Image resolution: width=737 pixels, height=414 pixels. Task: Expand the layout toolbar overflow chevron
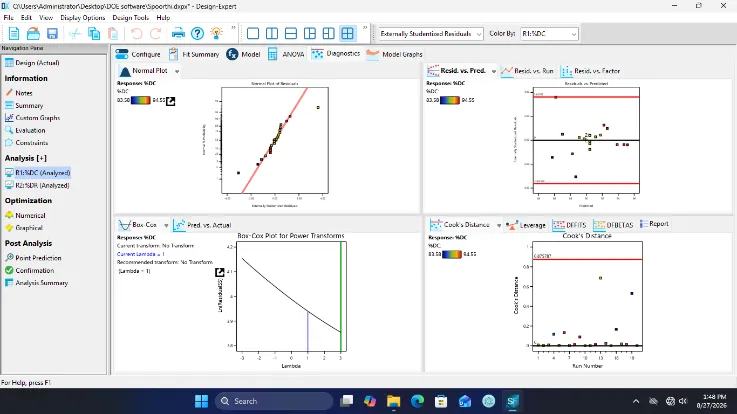click(365, 28)
